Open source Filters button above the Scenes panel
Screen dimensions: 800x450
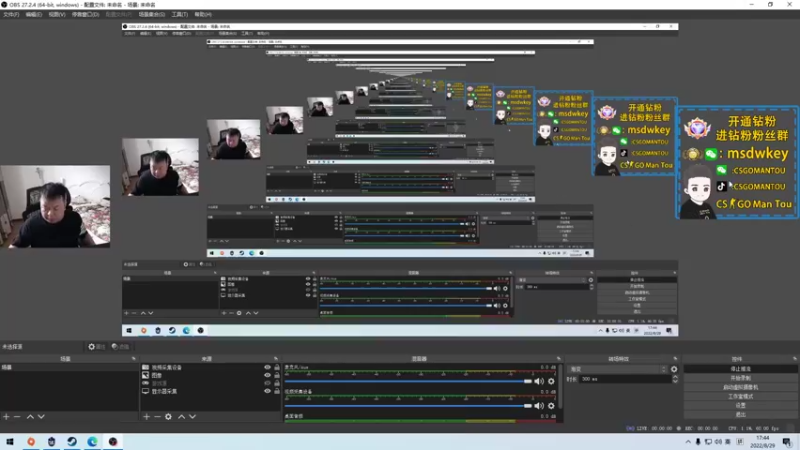tap(120, 347)
